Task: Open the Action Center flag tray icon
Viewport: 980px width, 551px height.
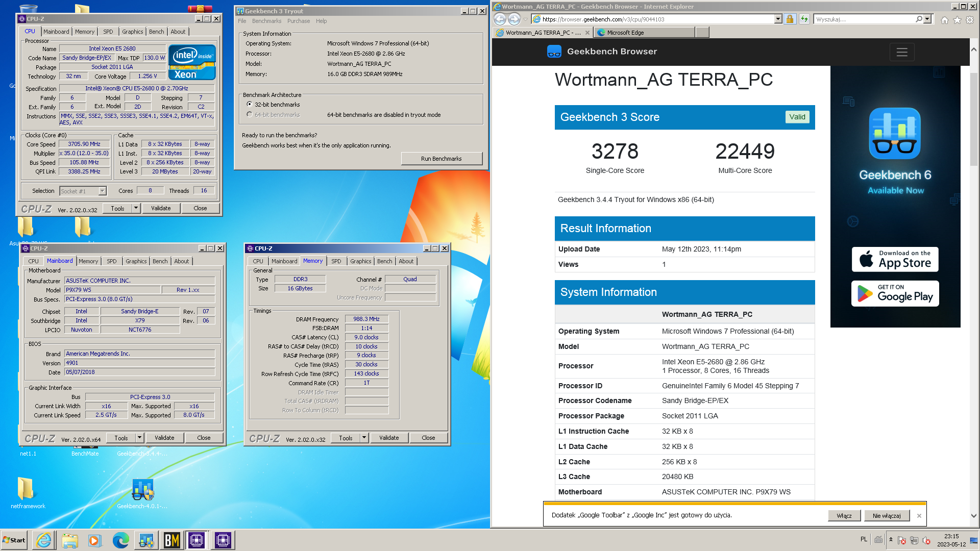Action: [x=902, y=540]
